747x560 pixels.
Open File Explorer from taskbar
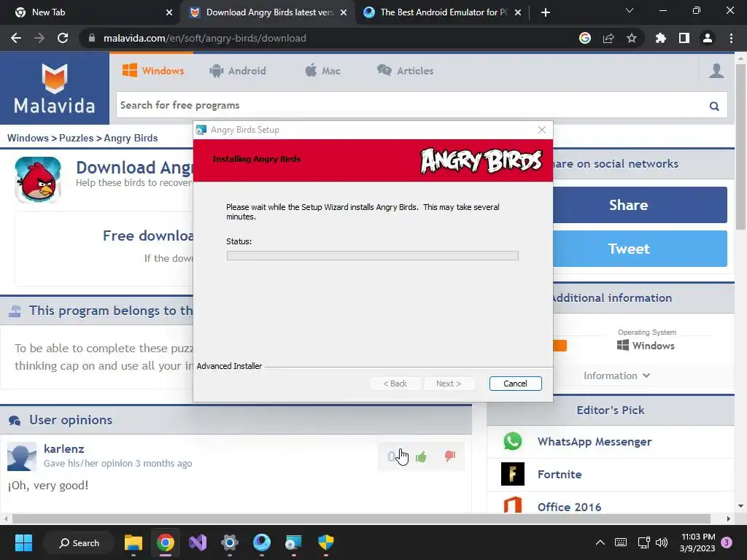pyautogui.click(x=133, y=542)
